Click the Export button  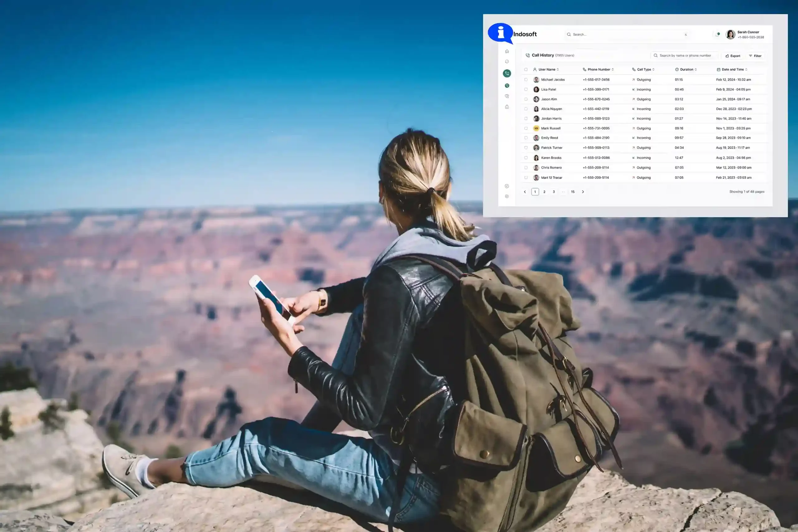coord(733,56)
